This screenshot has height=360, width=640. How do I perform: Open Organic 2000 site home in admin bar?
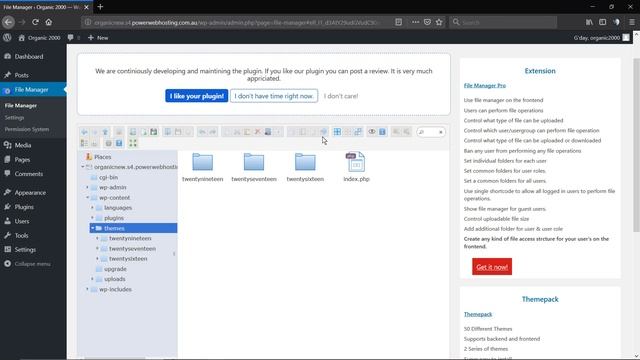pos(40,38)
